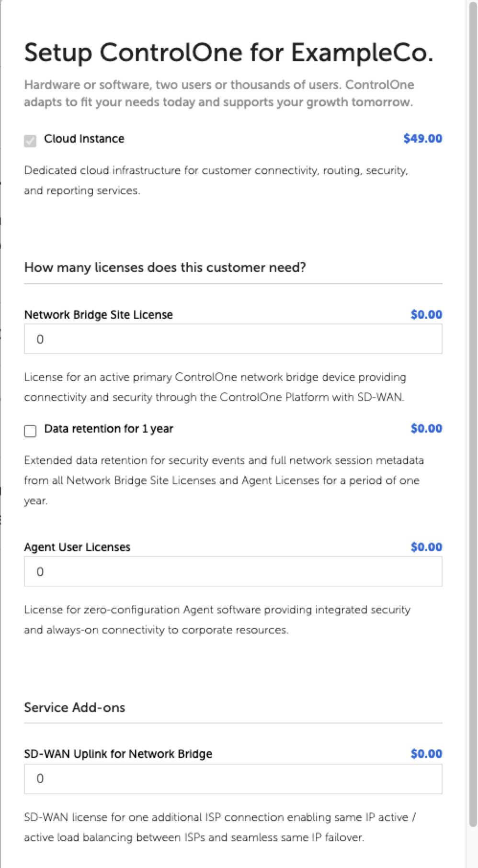Click the Network Bridge Site License $0.00 price

(x=426, y=314)
